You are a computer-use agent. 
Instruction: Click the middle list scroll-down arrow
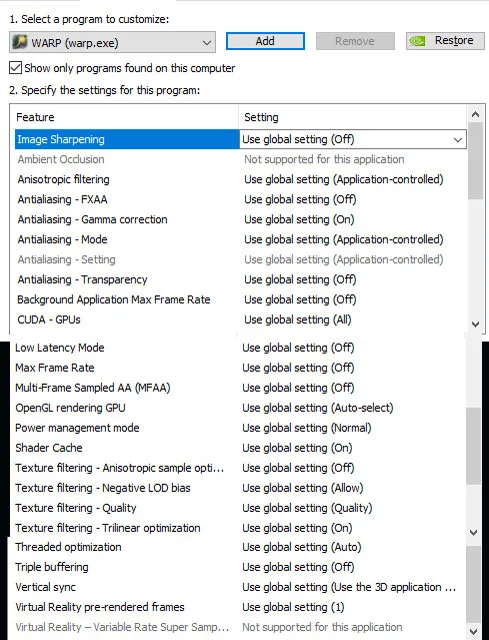(473, 532)
